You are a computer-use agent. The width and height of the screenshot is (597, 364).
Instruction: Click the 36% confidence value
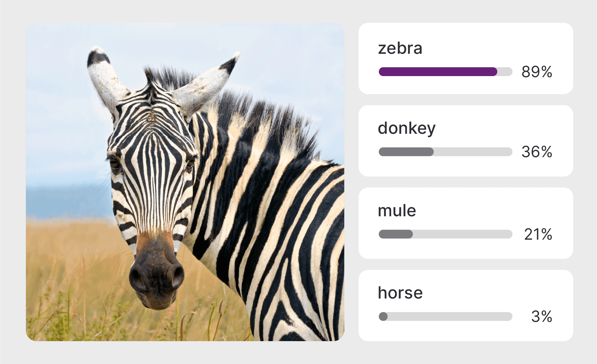(x=537, y=152)
